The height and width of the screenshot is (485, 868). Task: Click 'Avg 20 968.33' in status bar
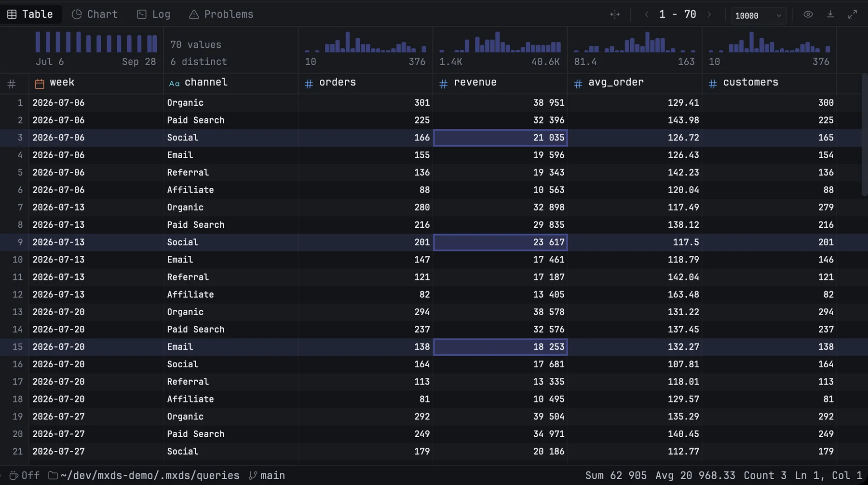click(695, 476)
